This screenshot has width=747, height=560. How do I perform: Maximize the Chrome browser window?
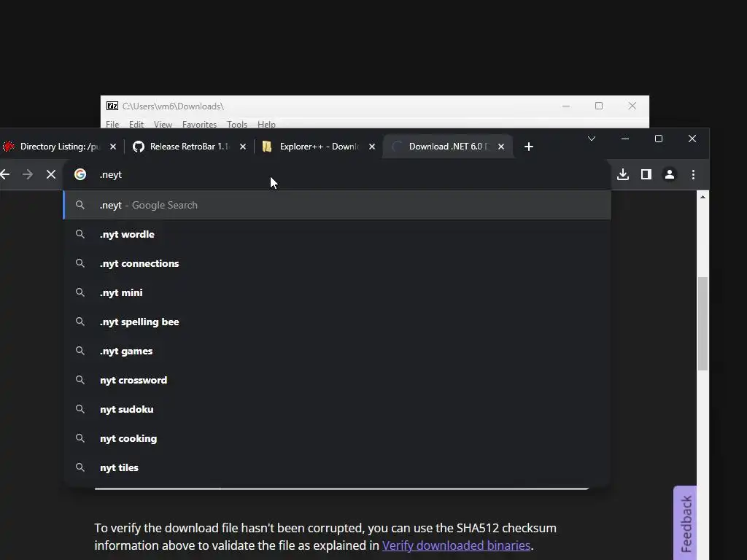coord(659,139)
